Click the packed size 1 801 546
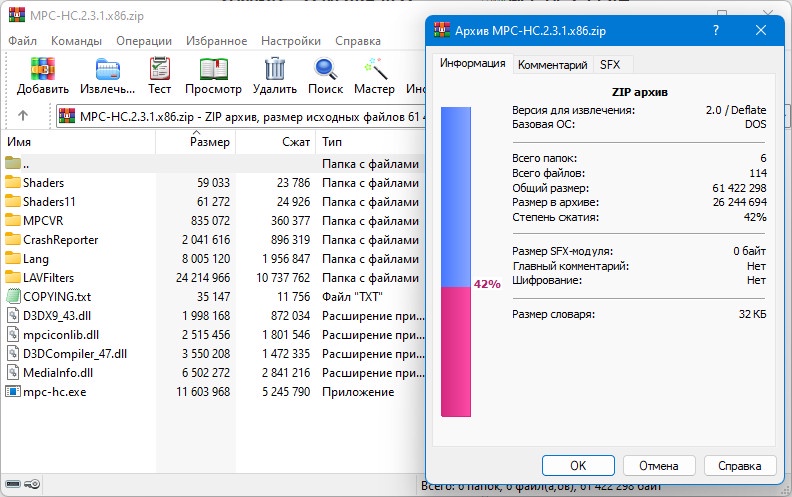Screen dimensions: 792x497 pyautogui.click(x=286, y=335)
